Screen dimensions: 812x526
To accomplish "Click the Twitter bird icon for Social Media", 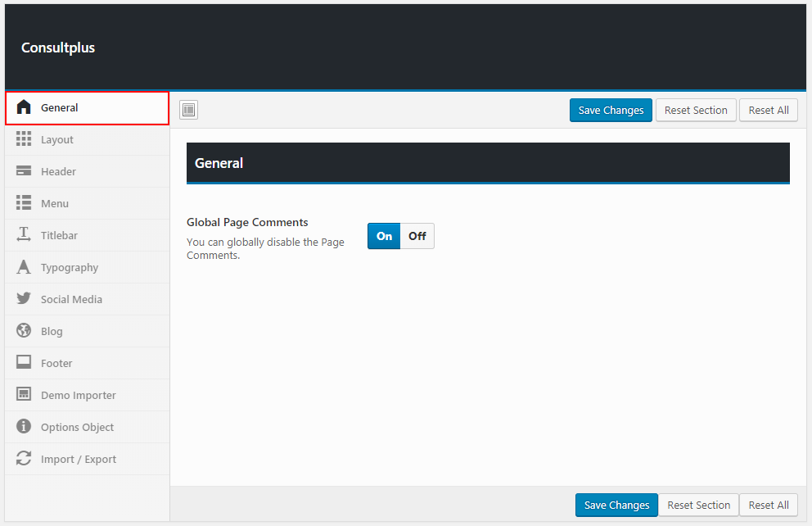I will click(x=24, y=299).
